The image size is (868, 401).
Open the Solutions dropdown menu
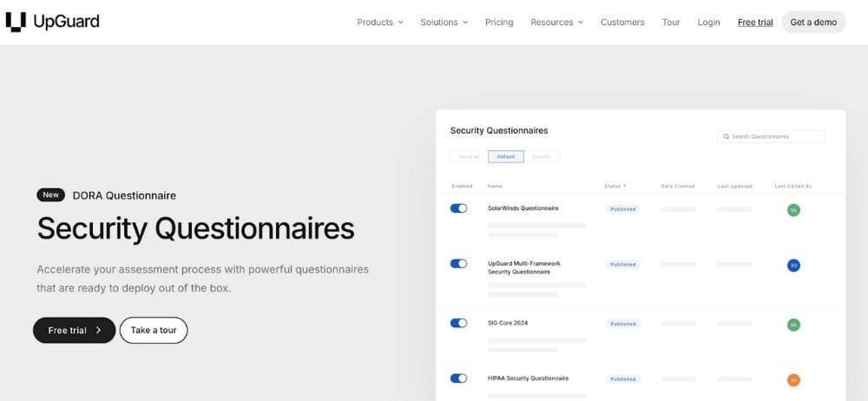pos(444,23)
